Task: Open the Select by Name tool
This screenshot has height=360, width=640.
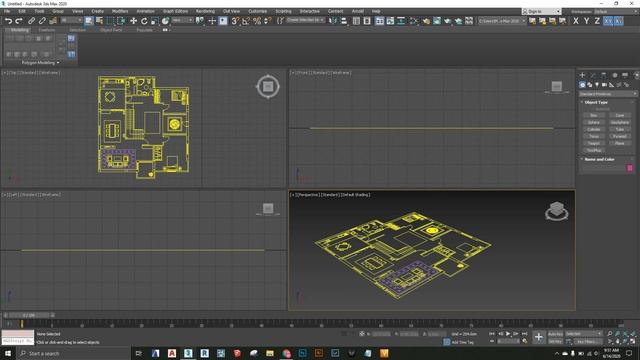Action: pyautogui.click(x=99, y=21)
